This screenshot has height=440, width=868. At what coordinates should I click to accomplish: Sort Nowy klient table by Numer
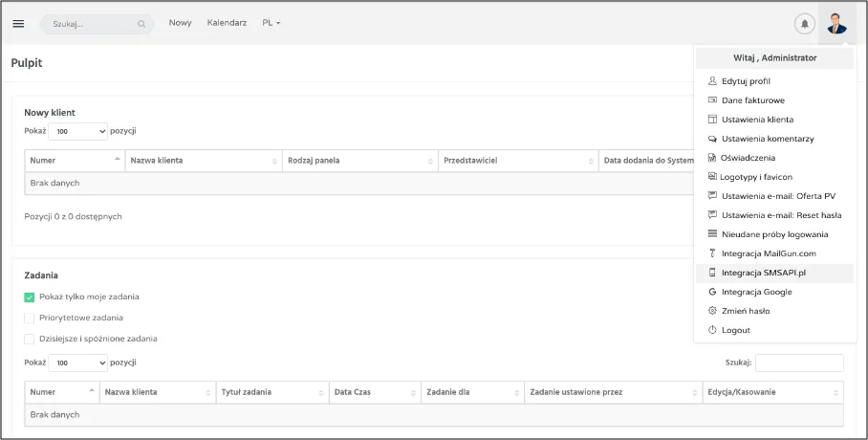[75, 161]
